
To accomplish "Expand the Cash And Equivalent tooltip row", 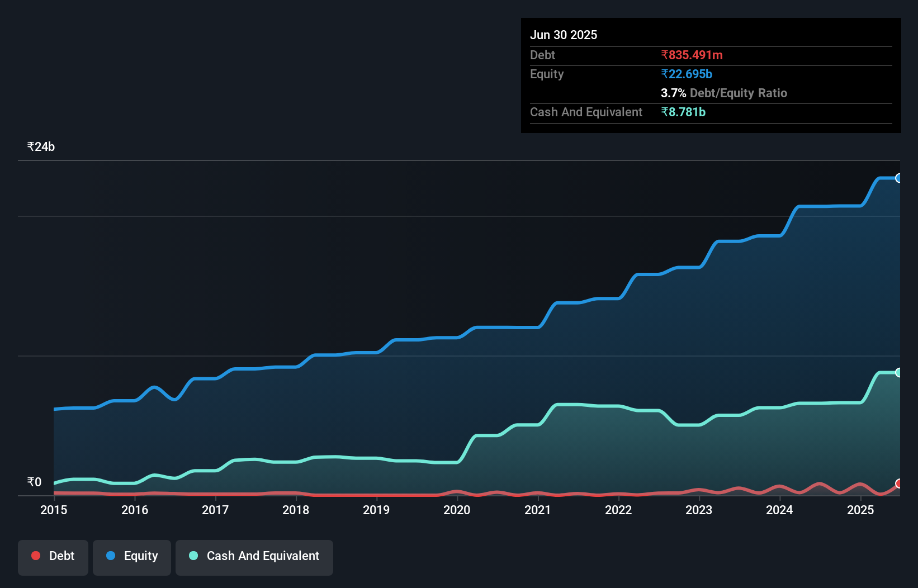I will point(585,112).
